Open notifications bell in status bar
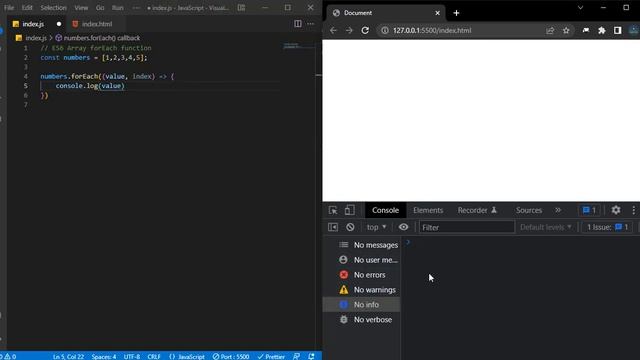640x360 pixels. click(311, 356)
